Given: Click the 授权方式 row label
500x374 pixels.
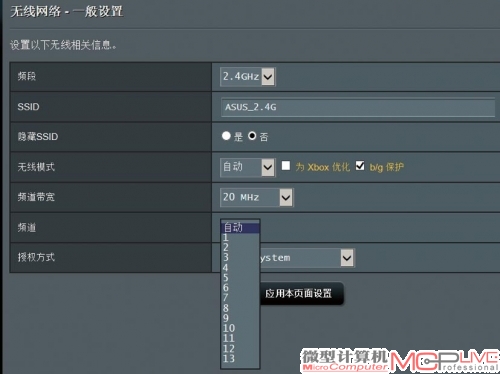Looking at the screenshot, I should click(x=36, y=257).
